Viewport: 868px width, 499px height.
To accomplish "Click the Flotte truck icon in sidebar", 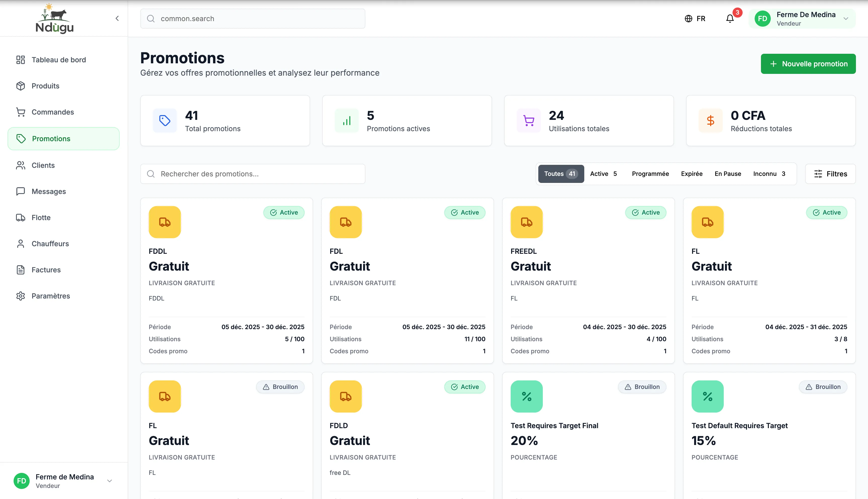I will tap(21, 218).
